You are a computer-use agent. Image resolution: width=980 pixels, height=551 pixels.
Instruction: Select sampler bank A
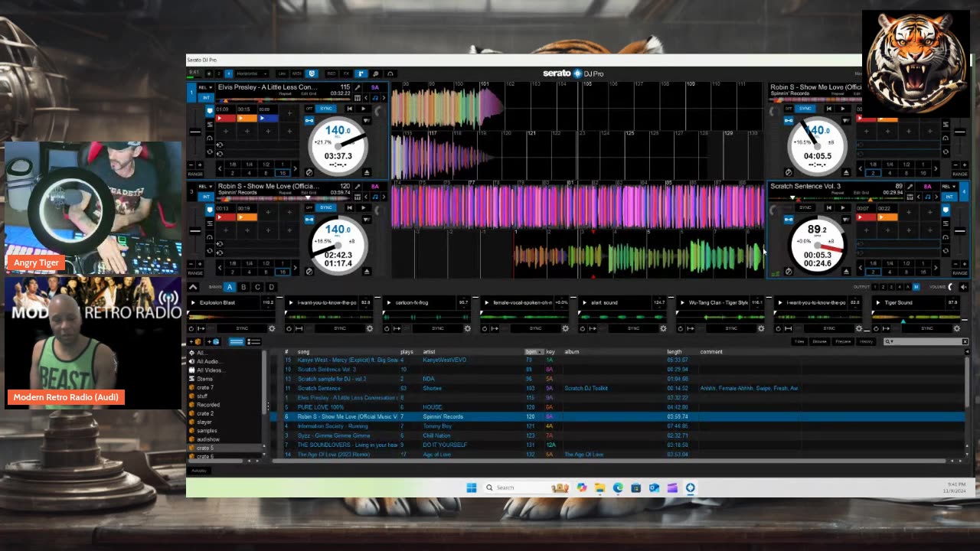pyautogui.click(x=229, y=287)
